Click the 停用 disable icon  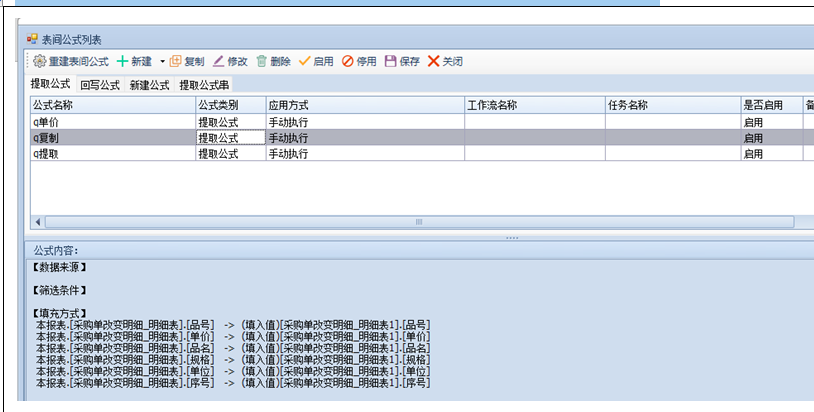(x=348, y=61)
